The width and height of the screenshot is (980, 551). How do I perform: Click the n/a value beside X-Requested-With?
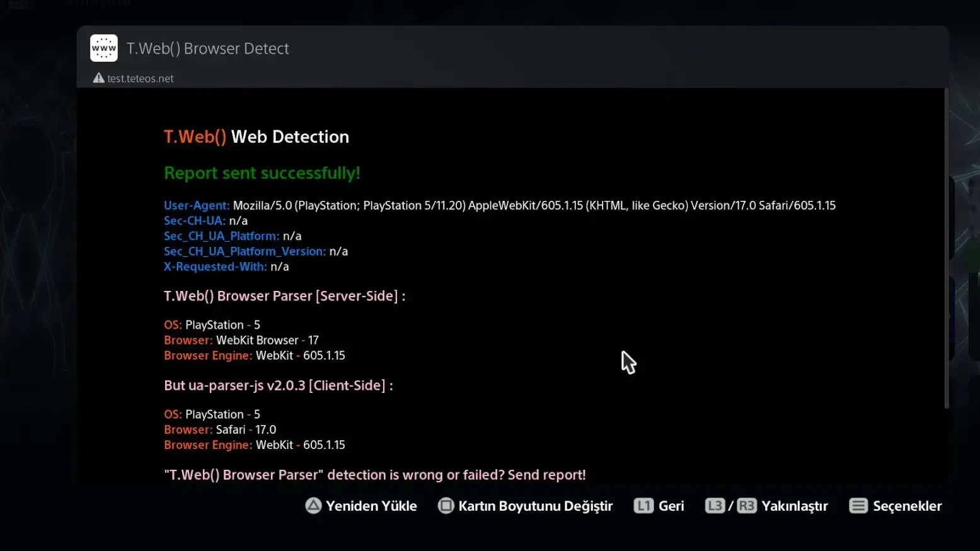pos(280,266)
